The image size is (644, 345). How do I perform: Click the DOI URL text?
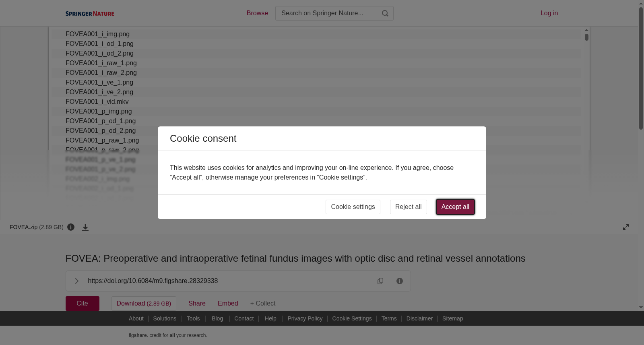click(x=153, y=281)
